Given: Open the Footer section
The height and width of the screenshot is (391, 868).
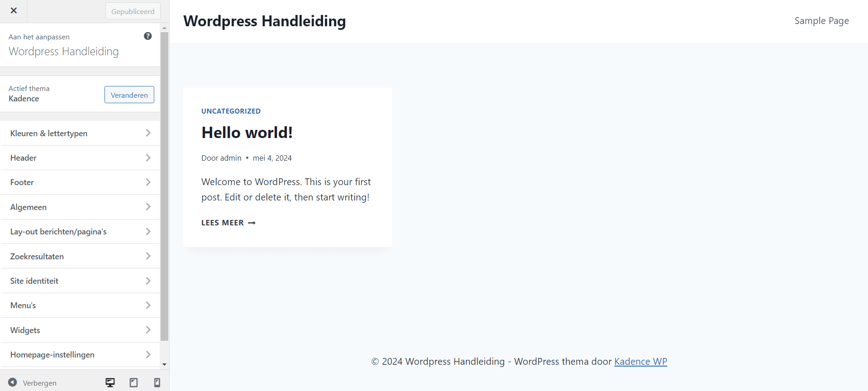Looking at the screenshot, I should (x=81, y=182).
